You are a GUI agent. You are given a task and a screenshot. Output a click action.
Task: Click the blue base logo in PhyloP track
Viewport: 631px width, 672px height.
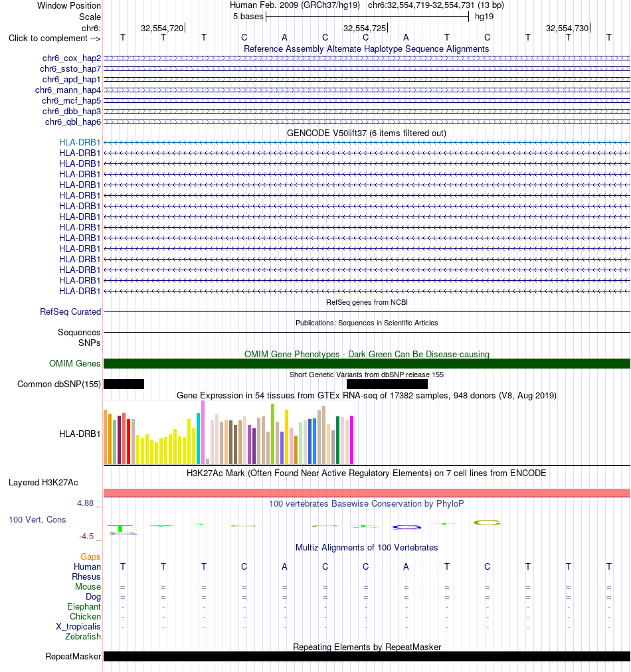pyautogui.click(x=406, y=527)
